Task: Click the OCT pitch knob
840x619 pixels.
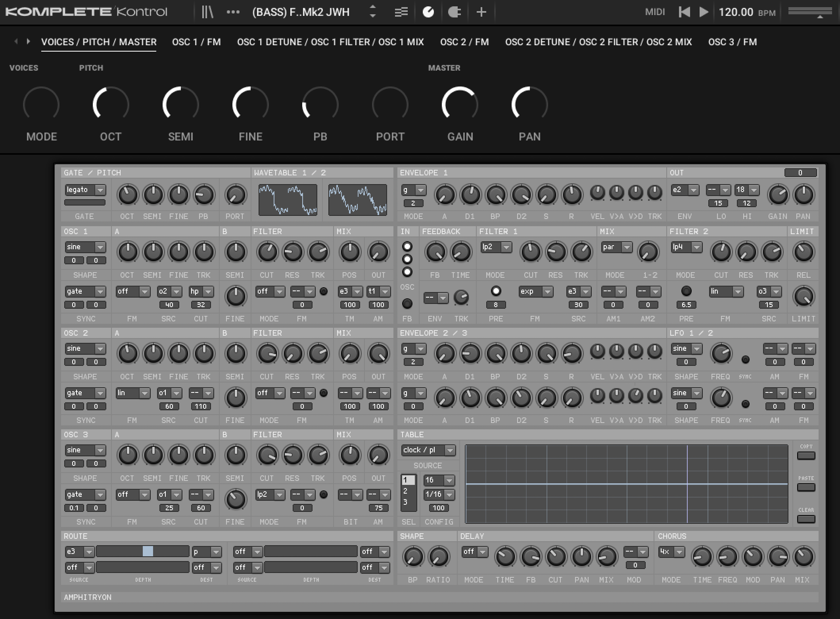Action: (x=111, y=104)
